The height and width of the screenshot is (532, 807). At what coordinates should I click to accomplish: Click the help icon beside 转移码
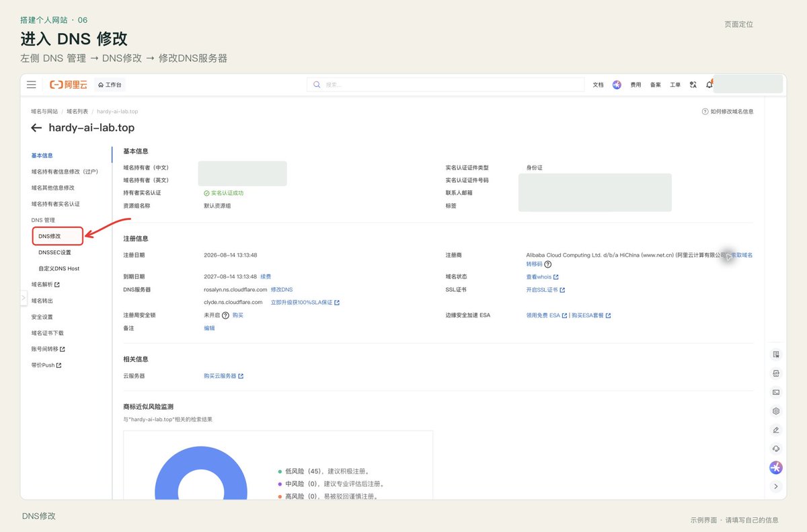click(x=548, y=264)
